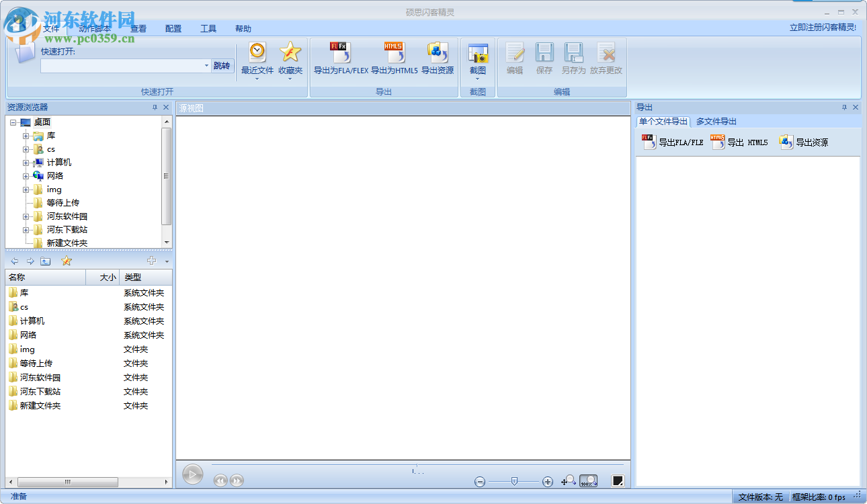Expand the 河东软件园 tree node

coord(26,216)
